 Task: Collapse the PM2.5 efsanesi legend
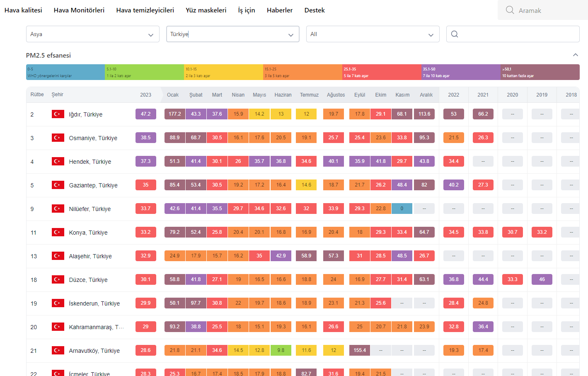[x=575, y=55]
